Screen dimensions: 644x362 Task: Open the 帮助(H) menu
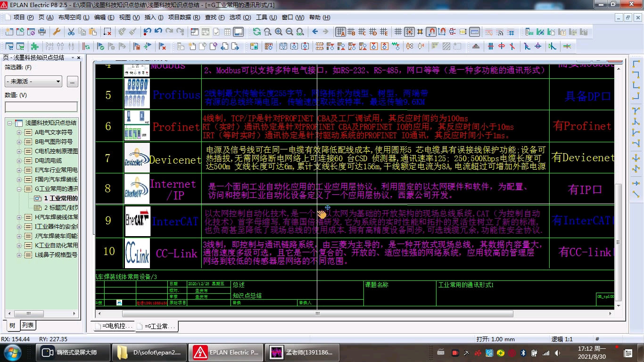(320, 17)
